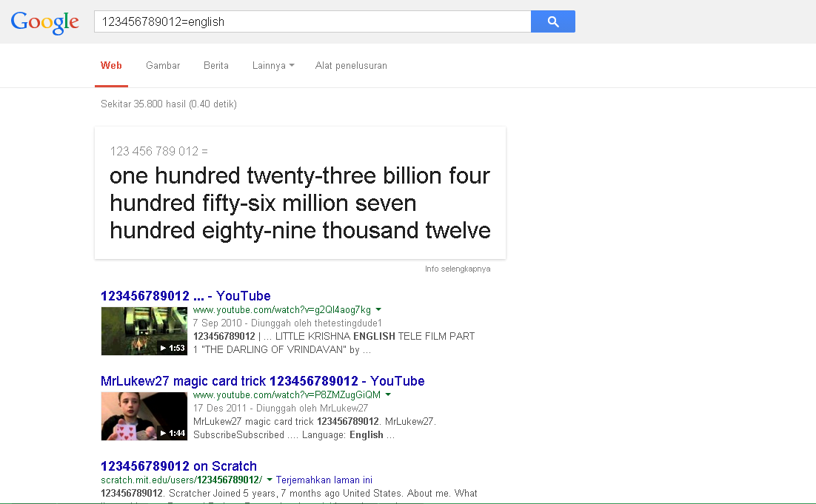Viewport: 816px width, 504px height.
Task: Open Alat penelusuran search tools
Action: (x=351, y=66)
